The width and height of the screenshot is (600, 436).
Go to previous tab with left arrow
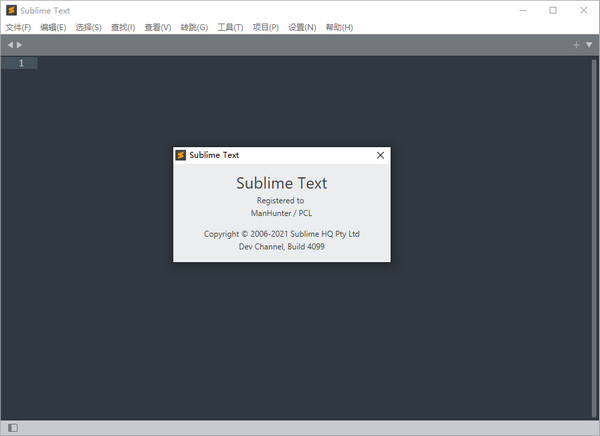pyautogui.click(x=10, y=45)
